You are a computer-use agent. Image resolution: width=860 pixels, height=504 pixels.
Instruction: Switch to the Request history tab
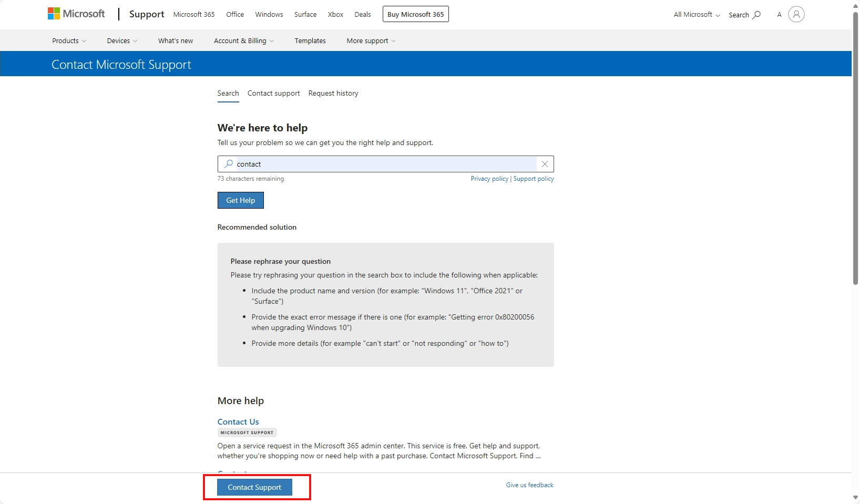[x=333, y=94]
